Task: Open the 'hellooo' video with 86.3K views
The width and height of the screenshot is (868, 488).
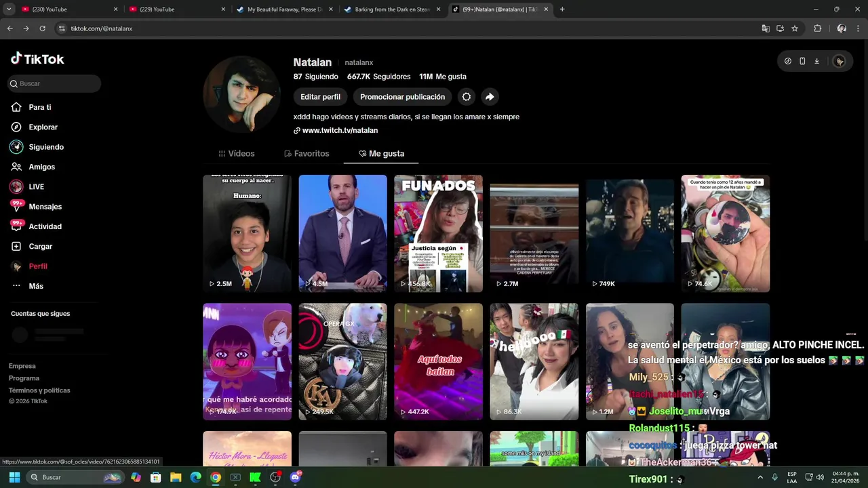Action: [534, 362]
